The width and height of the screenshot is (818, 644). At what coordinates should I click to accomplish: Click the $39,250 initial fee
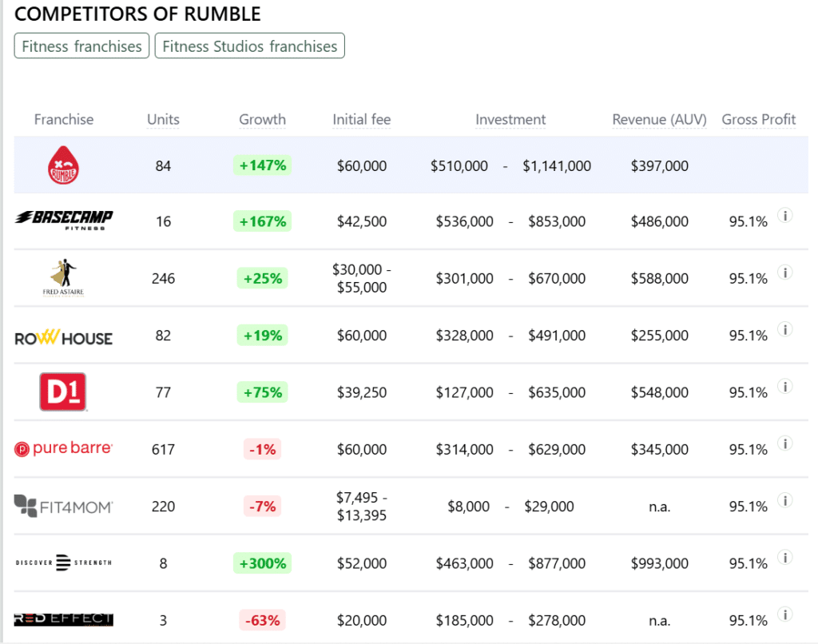point(362,392)
